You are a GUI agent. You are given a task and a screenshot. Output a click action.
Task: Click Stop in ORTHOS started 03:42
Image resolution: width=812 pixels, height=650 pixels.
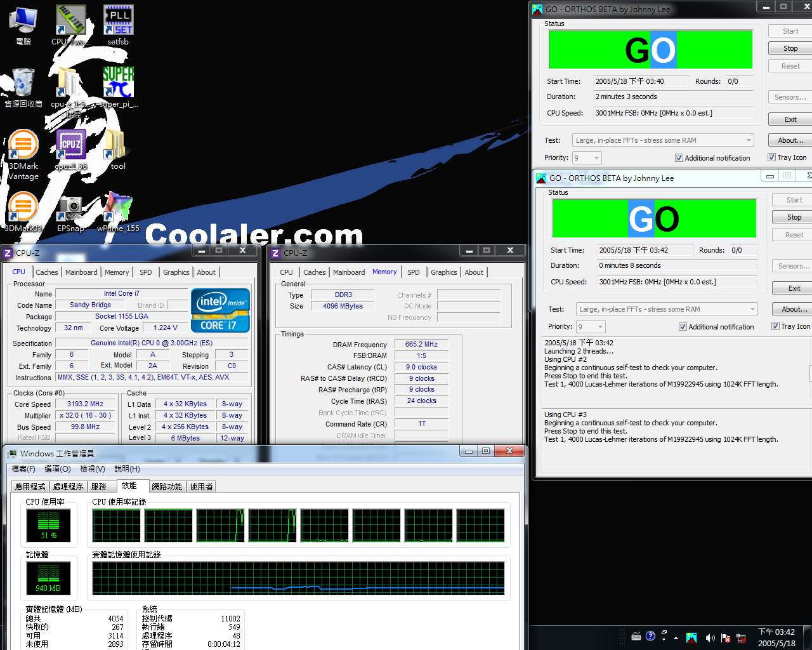point(794,217)
